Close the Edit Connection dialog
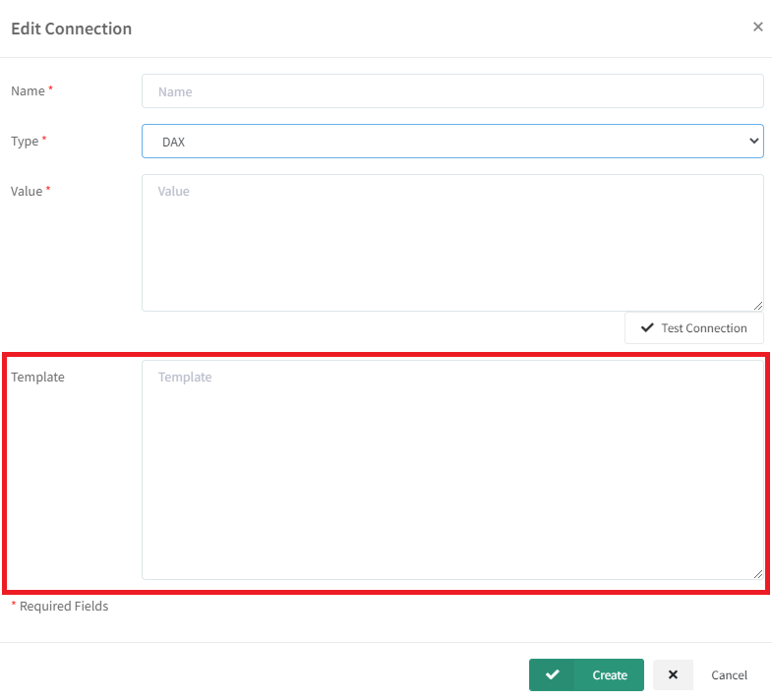 pos(757,28)
